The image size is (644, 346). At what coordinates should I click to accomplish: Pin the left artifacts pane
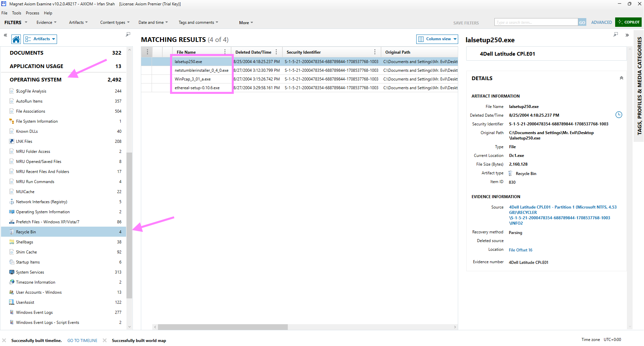click(128, 35)
